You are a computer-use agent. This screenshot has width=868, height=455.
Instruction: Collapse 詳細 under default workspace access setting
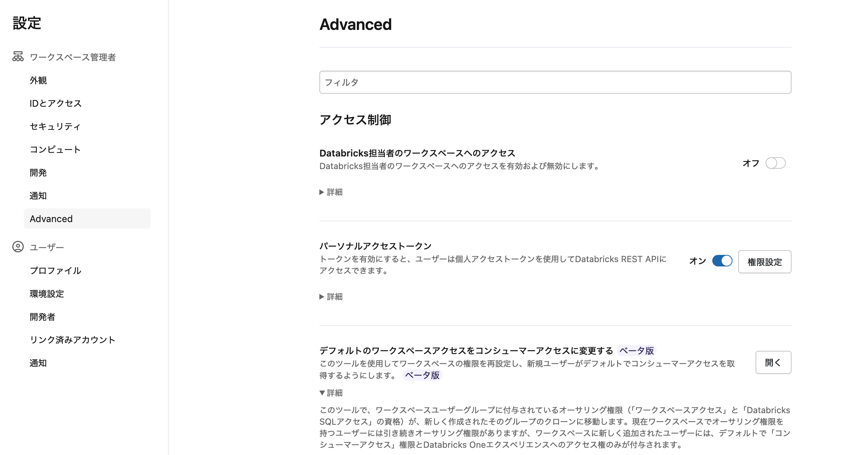pyautogui.click(x=330, y=393)
